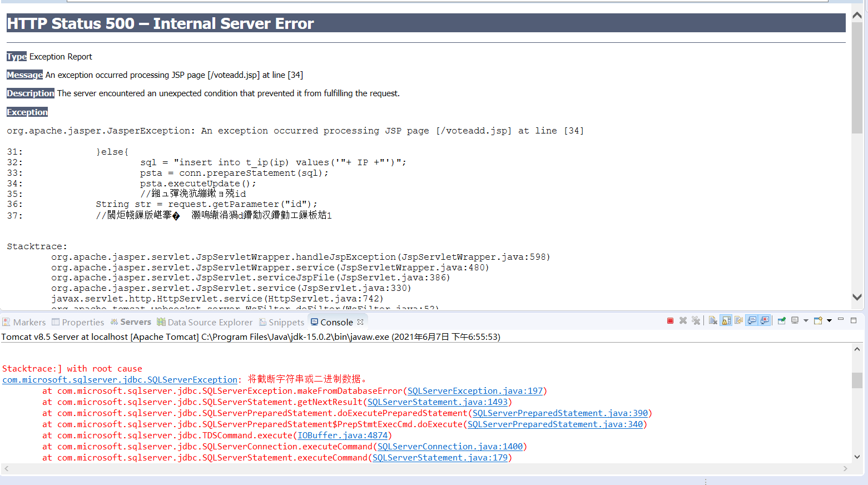Click Remove All Terminated Launches double-X icon

(696, 320)
